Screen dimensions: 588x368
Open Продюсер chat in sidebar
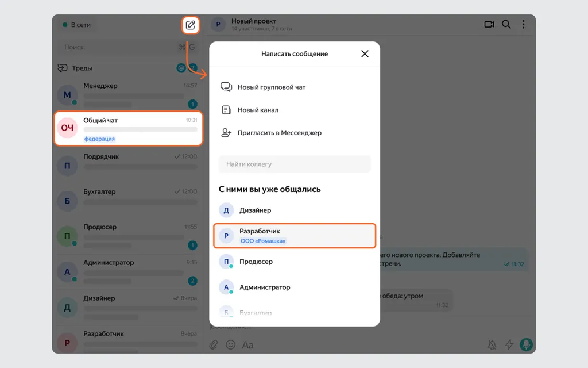pos(127,236)
